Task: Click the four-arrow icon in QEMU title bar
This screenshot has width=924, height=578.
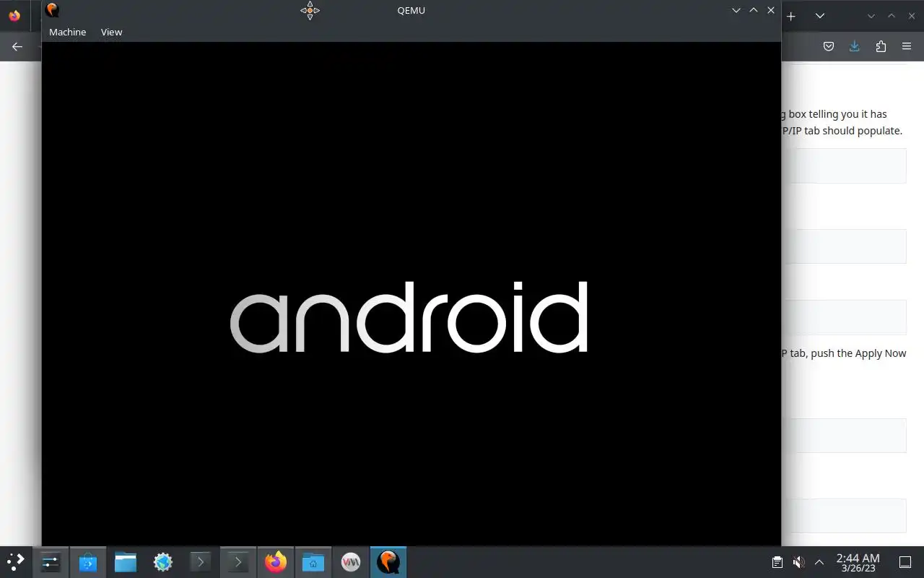Action: pos(310,10)
